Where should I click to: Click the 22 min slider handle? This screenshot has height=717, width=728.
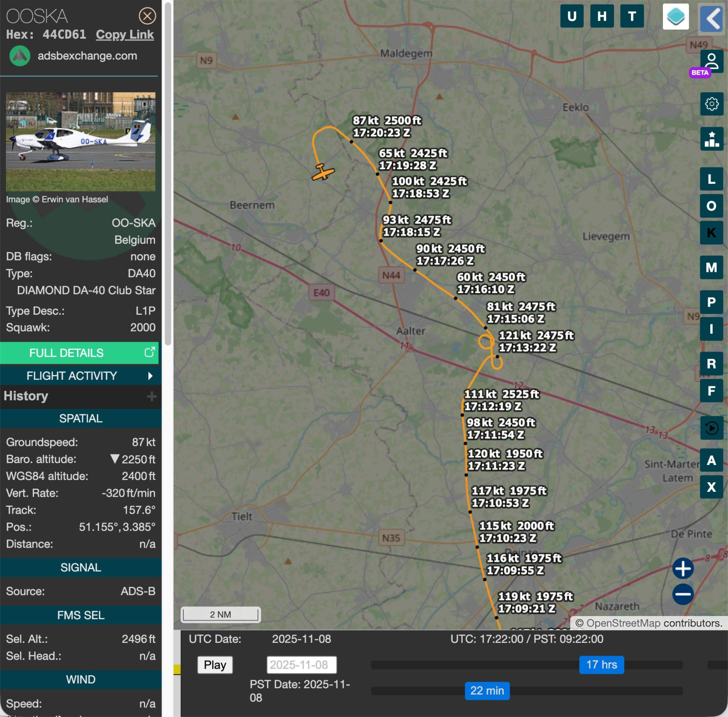click(x=487, y=691)
